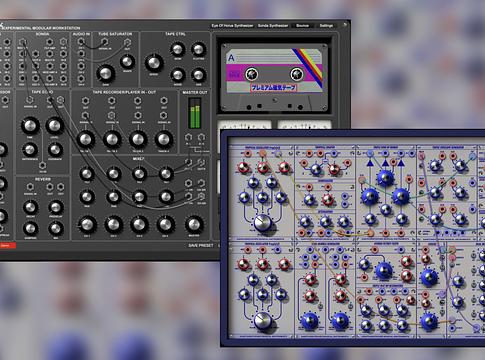Click the second blue triangle in the blue synth window
The image size is (485, 360).
385,163
